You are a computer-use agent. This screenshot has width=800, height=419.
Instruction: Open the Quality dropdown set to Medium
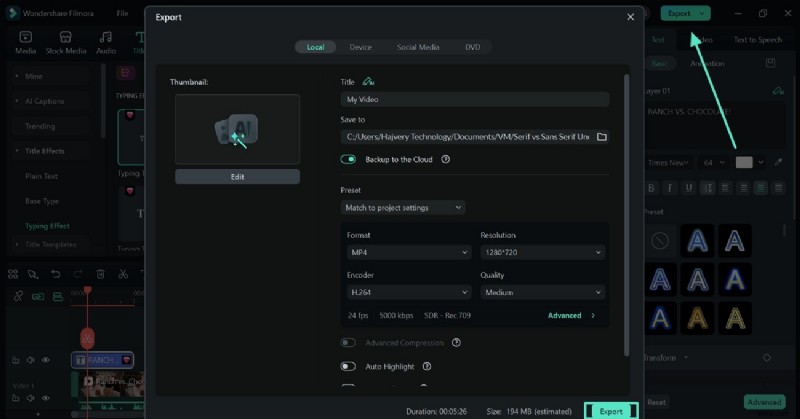click(542, 293)
